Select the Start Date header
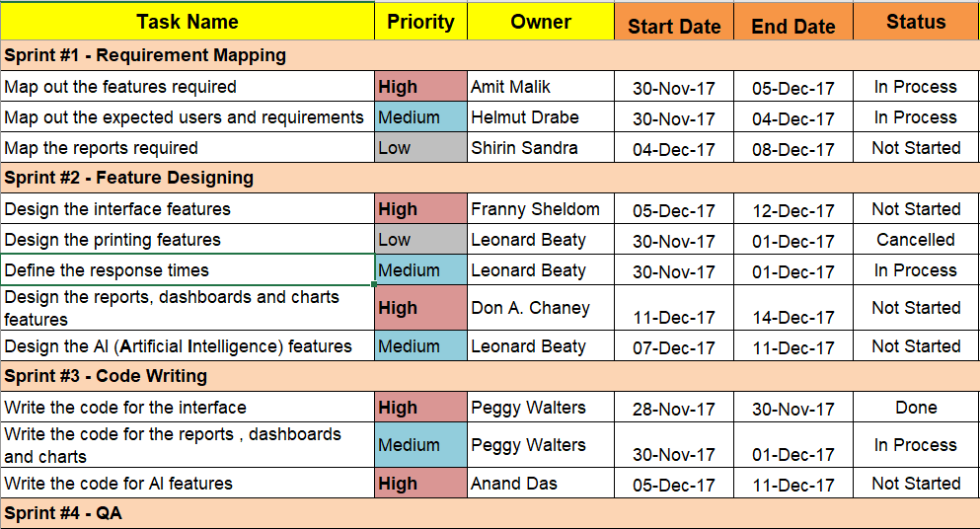Image resolution: width=980 pixels, height=529 pixels. 674,27
